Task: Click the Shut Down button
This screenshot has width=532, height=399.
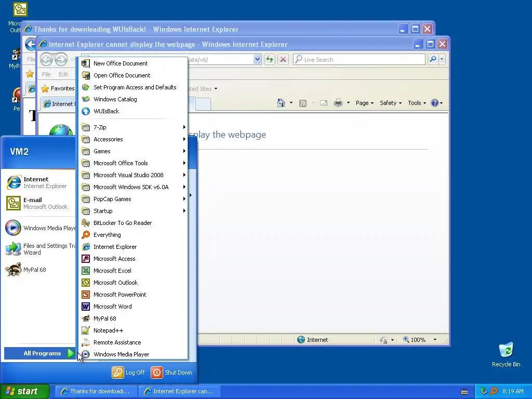Action: click(x=171, y=372)
